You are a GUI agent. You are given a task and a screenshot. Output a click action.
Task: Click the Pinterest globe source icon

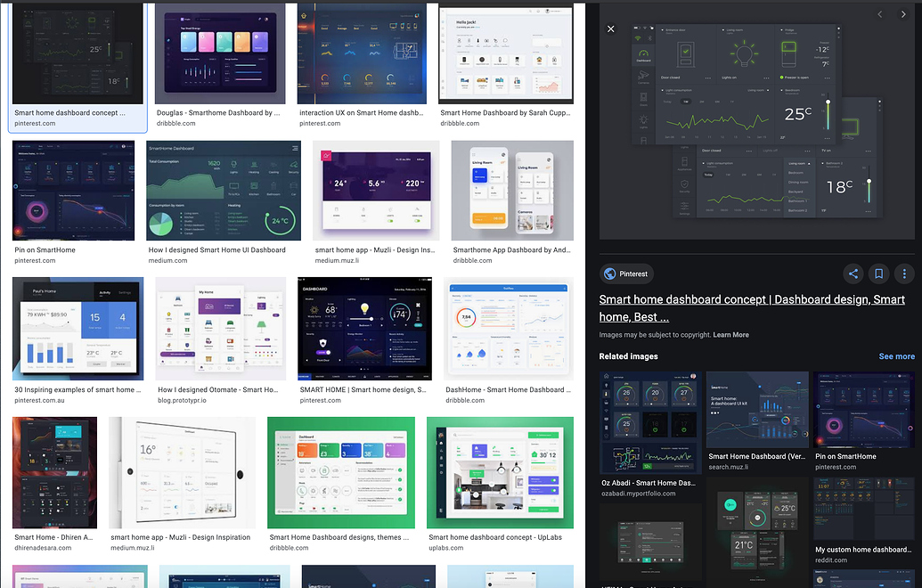pos(609,274)
